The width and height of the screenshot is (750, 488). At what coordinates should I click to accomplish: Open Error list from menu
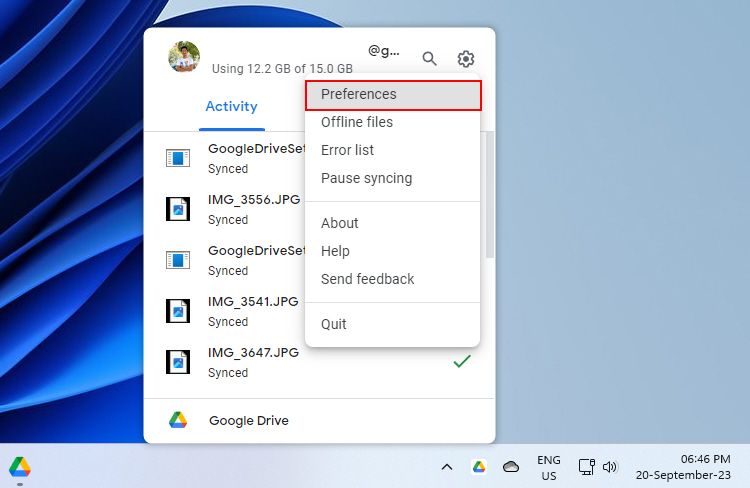click(x=347, y=150)
